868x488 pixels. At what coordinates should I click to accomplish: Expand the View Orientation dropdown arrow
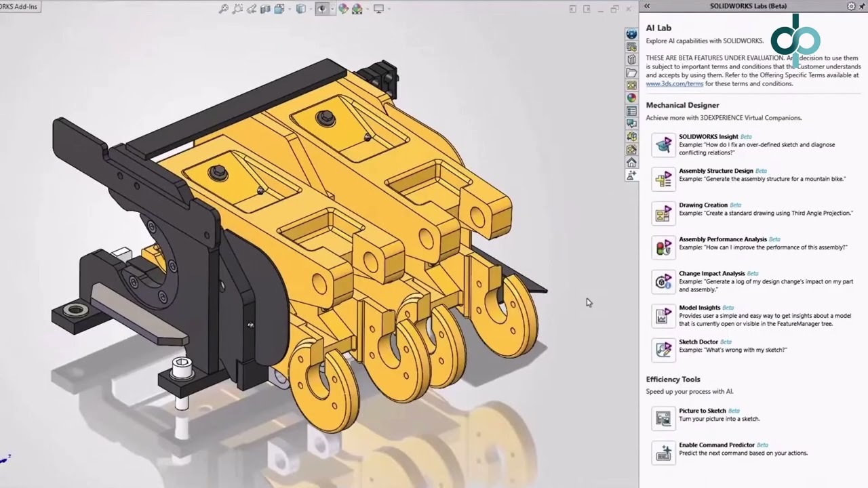pos(290,9)
